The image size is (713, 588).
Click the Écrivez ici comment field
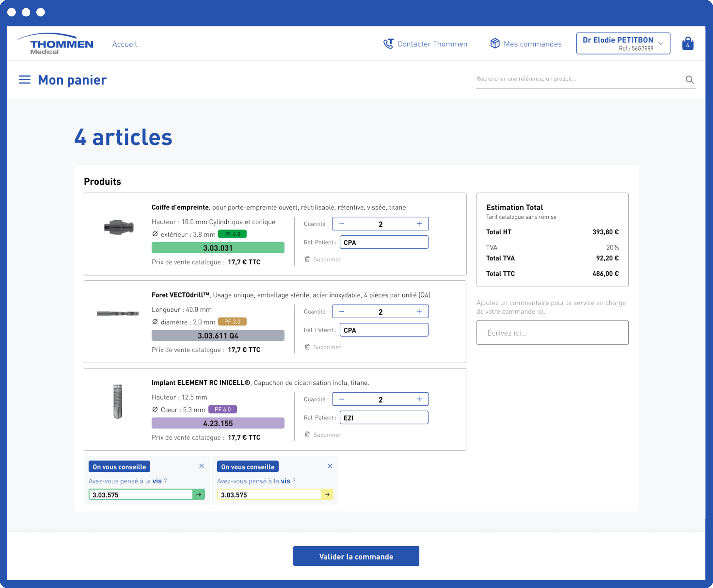point(552,333)
